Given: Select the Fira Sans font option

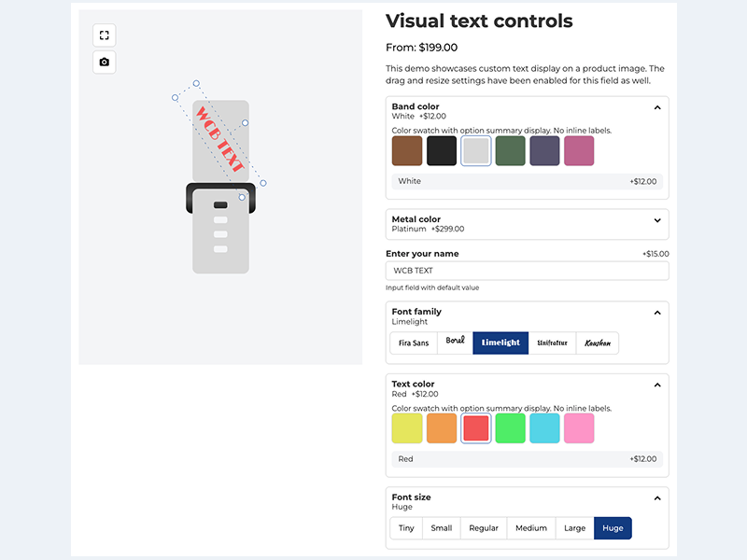Looking at the screenshot, I should click(x=414, y=343).
